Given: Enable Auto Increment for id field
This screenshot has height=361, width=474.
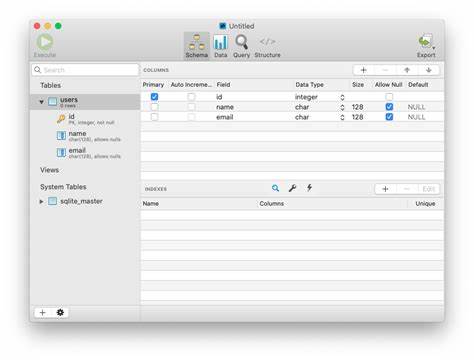Looking at the screenshot, I should tap(191, 97).
